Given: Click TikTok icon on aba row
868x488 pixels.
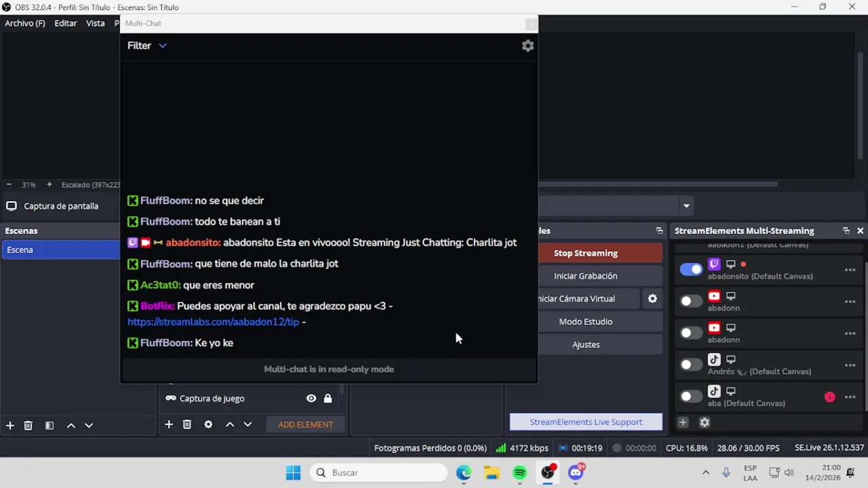Looking at the screenshot, I should coord(714,391).
